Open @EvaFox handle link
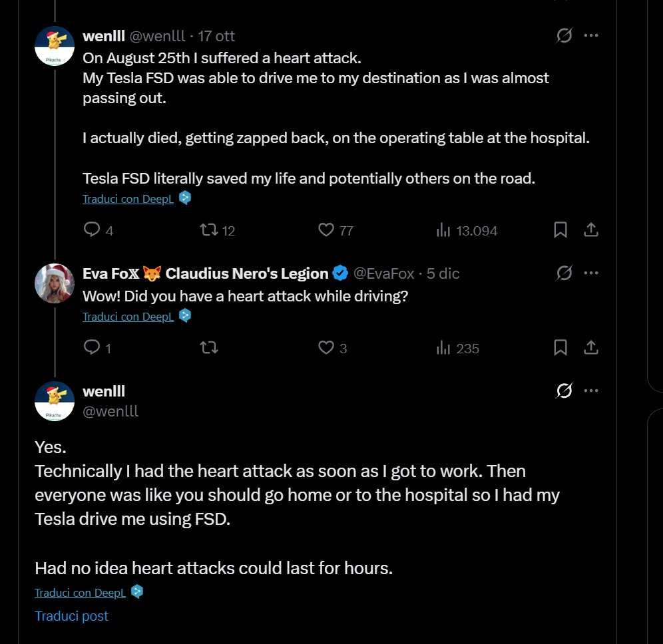The height and width of the screenshot is (644, 663). click(383, 273)
